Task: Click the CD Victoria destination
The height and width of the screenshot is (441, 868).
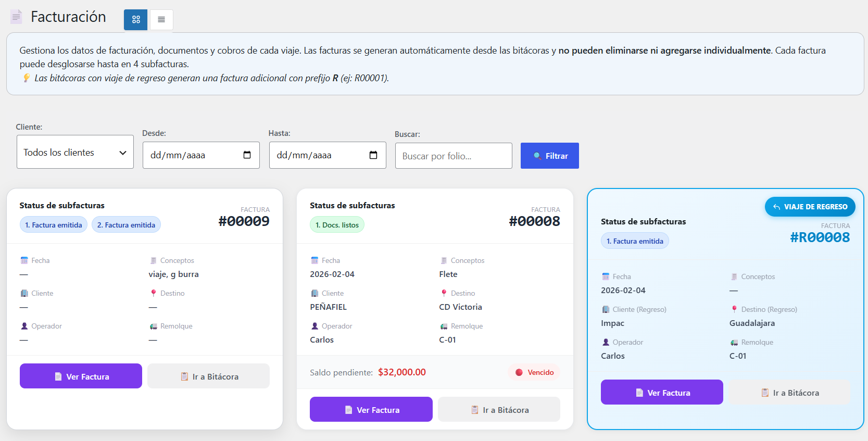Action: pyautogui.click(x=460, y=307)
